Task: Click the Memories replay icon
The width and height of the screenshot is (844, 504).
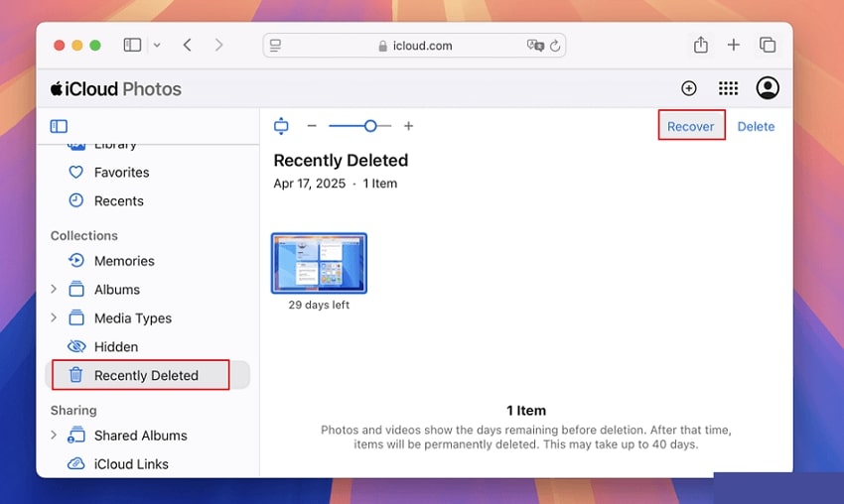Action: tap(75, 260)
